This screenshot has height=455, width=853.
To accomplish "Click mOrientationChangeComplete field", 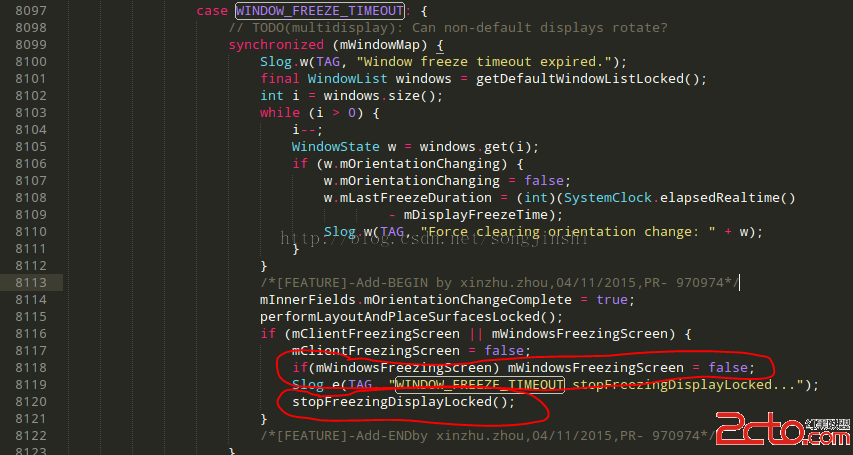I will click(467, 300).
